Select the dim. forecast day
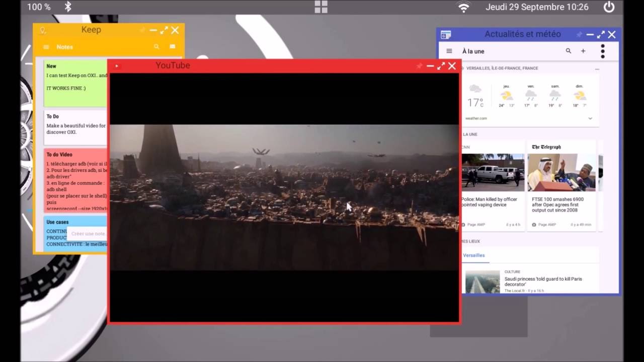The width and height of the screenshot is (644, 362). click(580, 96)
